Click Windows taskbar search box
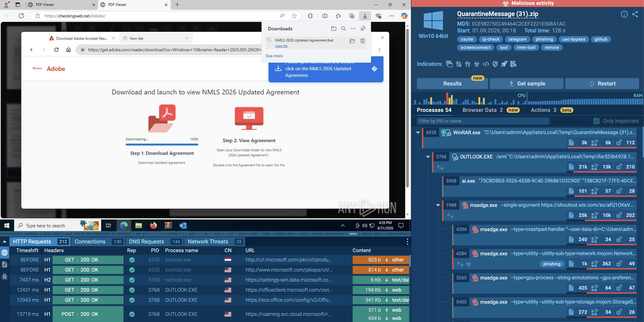 click(57, 225)
